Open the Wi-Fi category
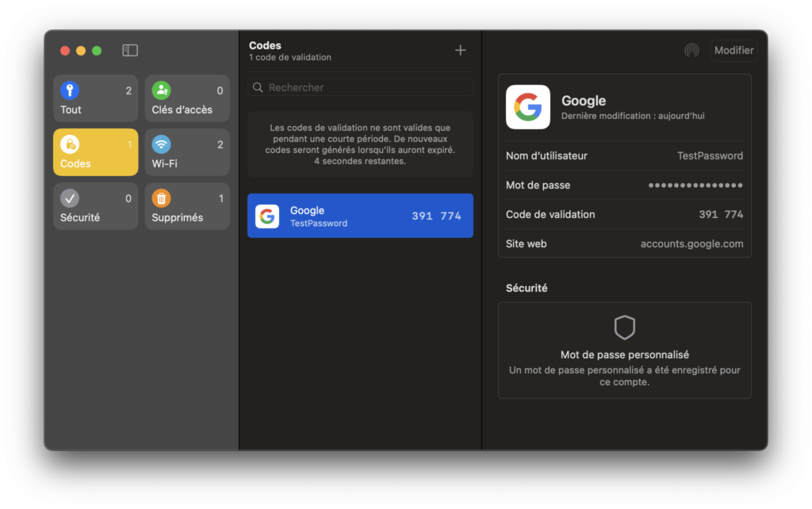This screenshot has width=812, height=509. pos(187,152)
